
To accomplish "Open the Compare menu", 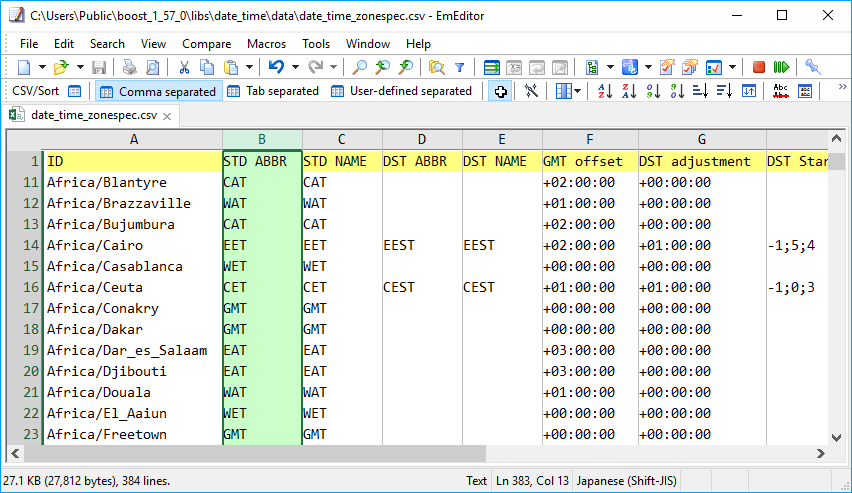I will (206, 44).
